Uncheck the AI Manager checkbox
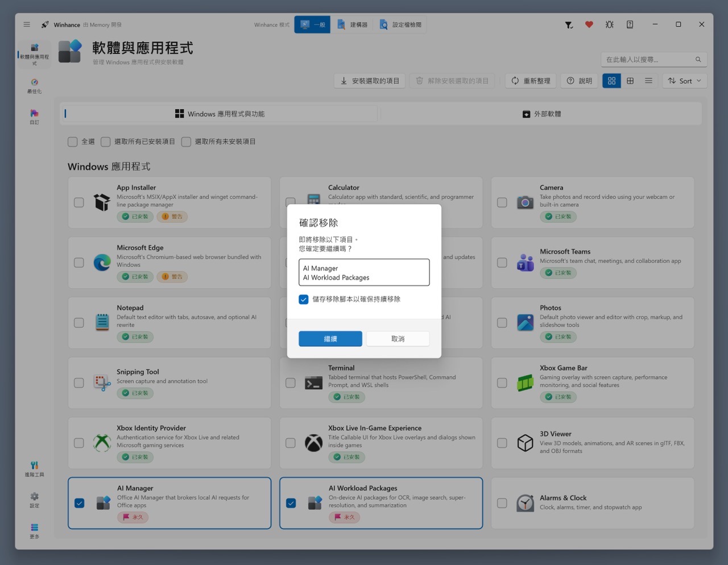This screenshot has height=565, width=728. 79,503
